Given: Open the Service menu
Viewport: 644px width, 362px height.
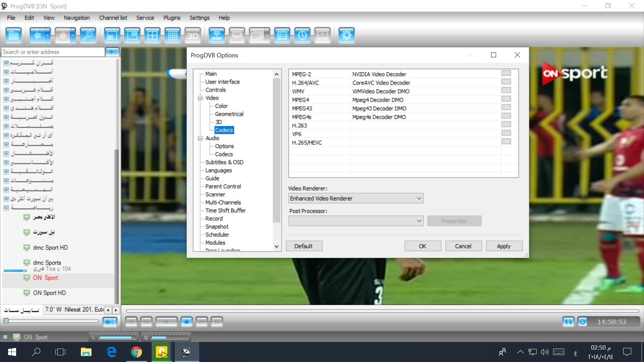Looking at the screenshot, I should (145, 18).
